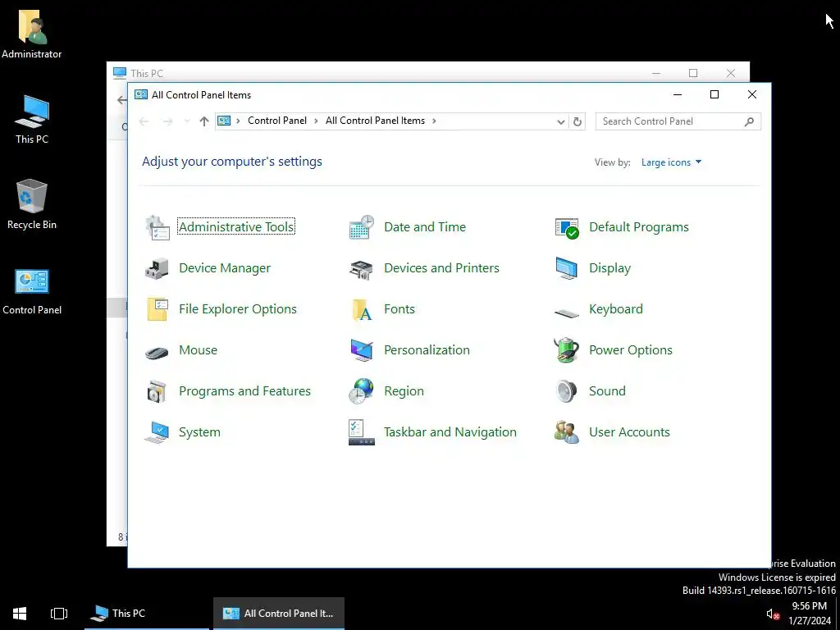Open the taskbar clock and date
840x630 pixels.
(x=809, y=614)
